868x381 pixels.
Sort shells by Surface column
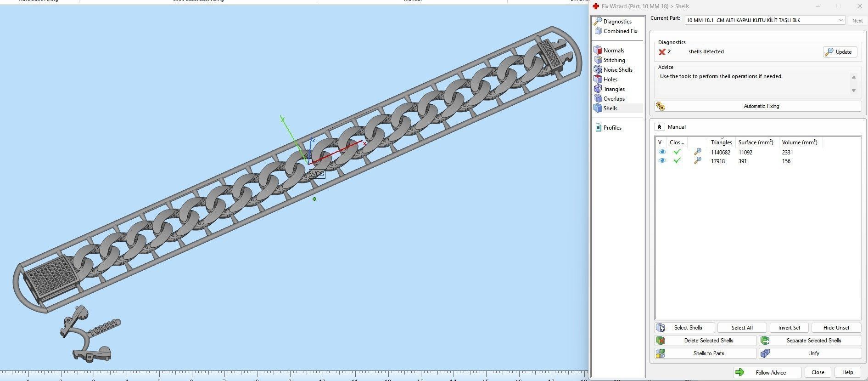[756, 142]
